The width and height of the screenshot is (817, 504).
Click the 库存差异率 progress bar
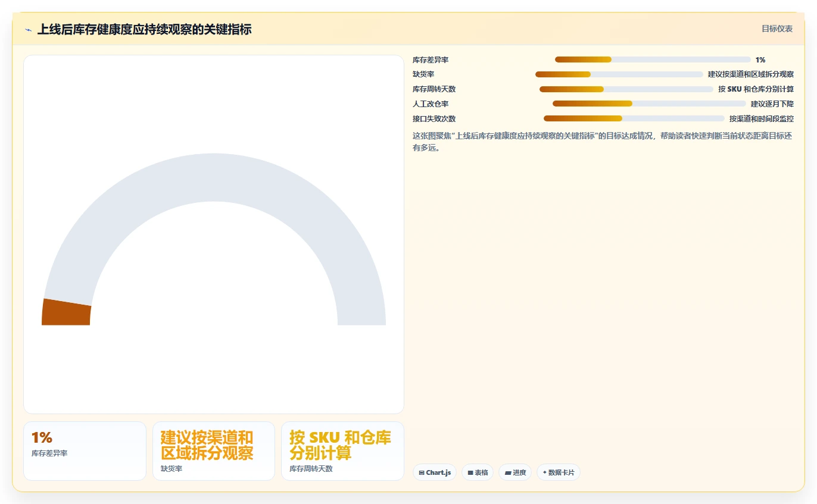tap(653, 60)
